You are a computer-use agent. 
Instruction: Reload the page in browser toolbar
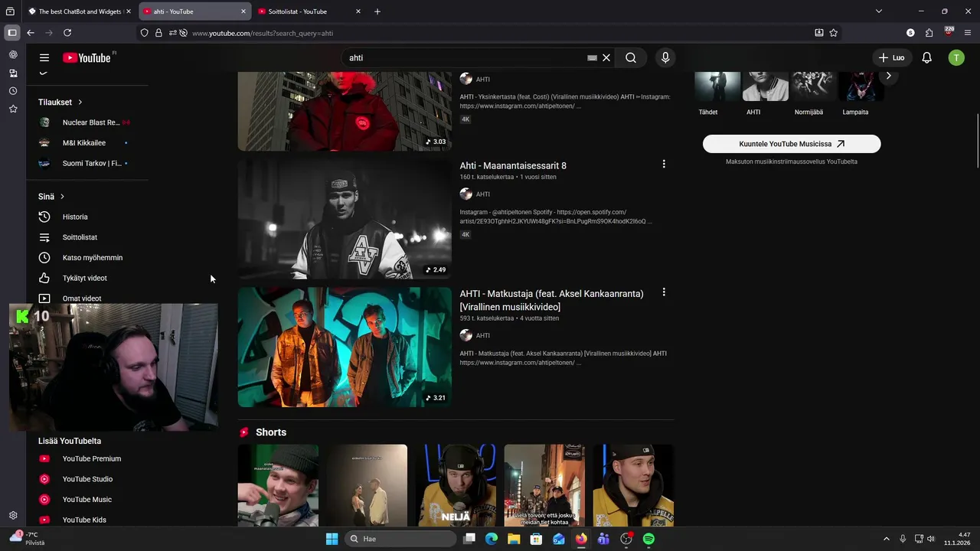(x=67, y=33)
